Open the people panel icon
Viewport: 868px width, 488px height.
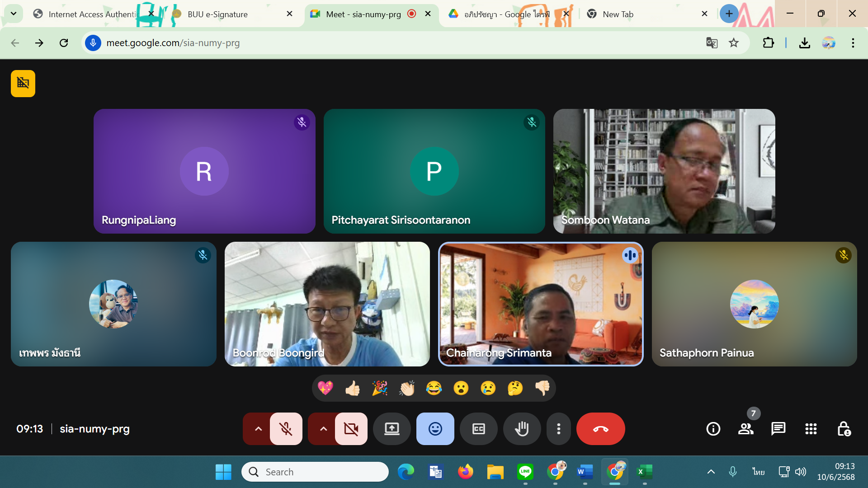click(746, 429)
